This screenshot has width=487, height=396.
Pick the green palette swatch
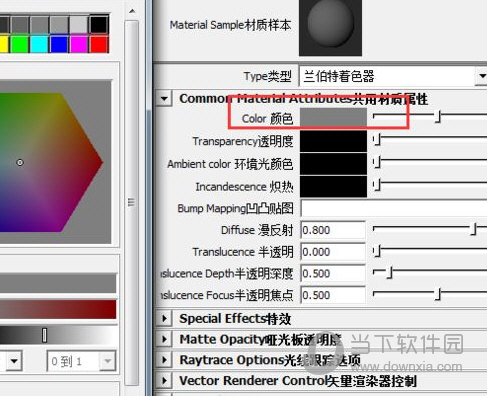point(20,44)
